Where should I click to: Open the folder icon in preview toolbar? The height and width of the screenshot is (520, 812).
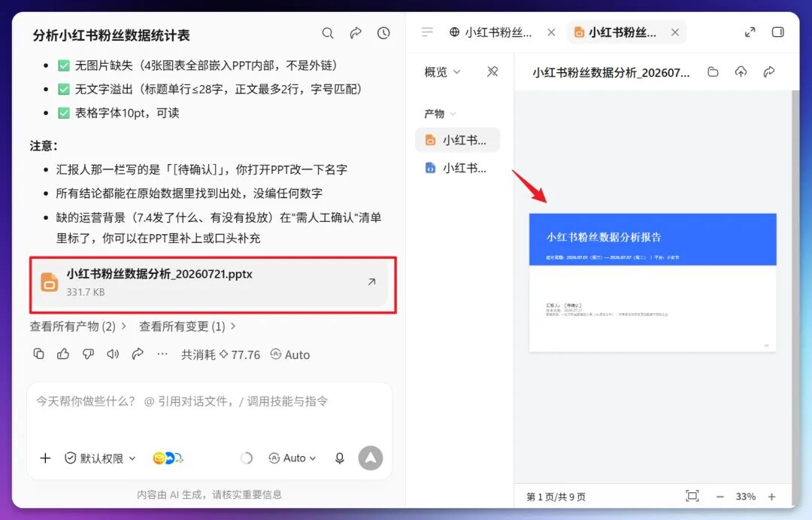coord(713,72)
